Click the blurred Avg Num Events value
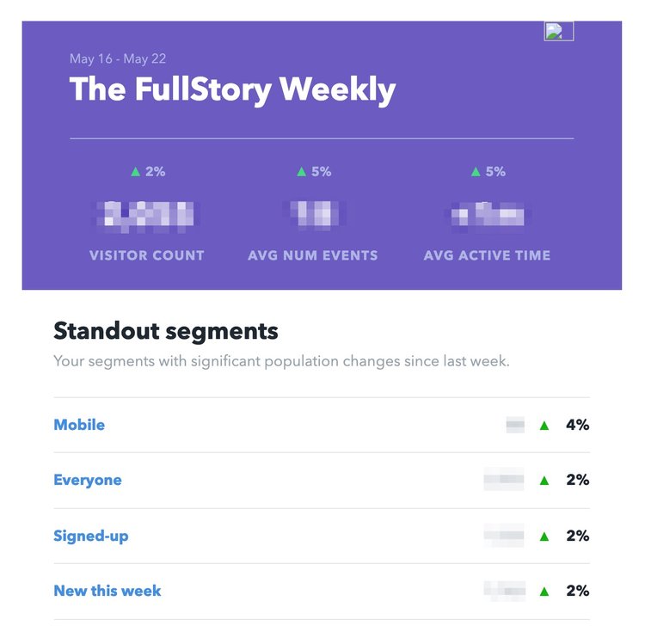This screenshot has height=644, width=645. 314,214
